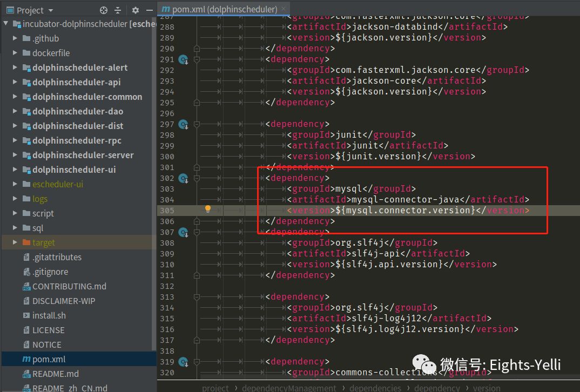Collapse the dependency block at line 313
The image size is (580, 392).
(x=197, y=296)
